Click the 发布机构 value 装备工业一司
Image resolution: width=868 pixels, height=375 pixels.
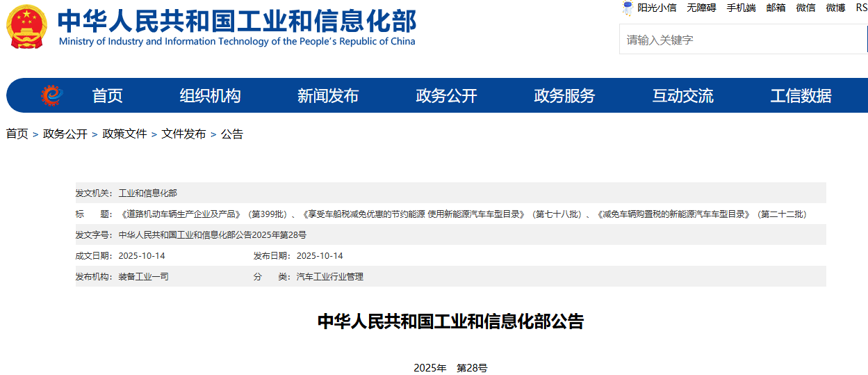[x=144, y=276]
